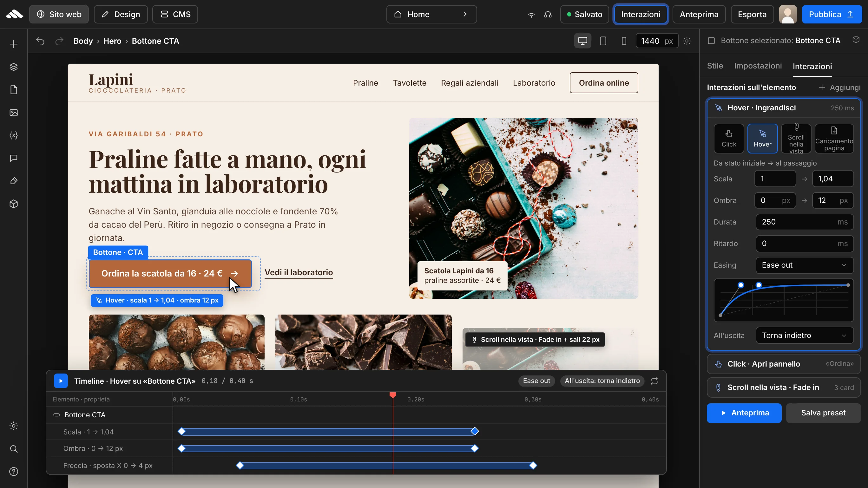Open the Pages icon in sidebar
868x488 pixels.
14,90
